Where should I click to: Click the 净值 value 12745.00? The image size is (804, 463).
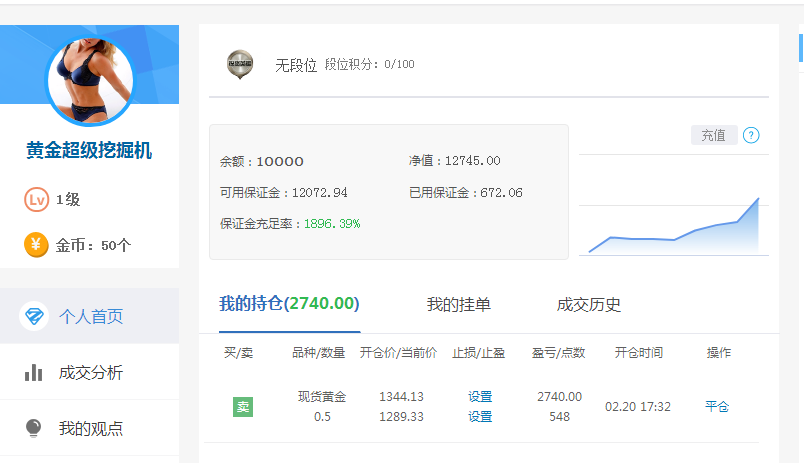coord(472,160)
